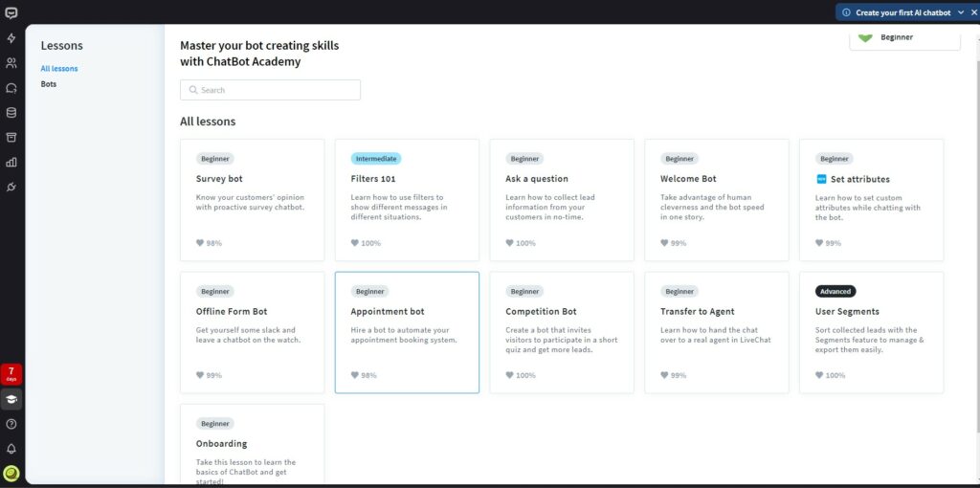Open the Survey bot lesson

pyautogui.click(x=253, y=200)
